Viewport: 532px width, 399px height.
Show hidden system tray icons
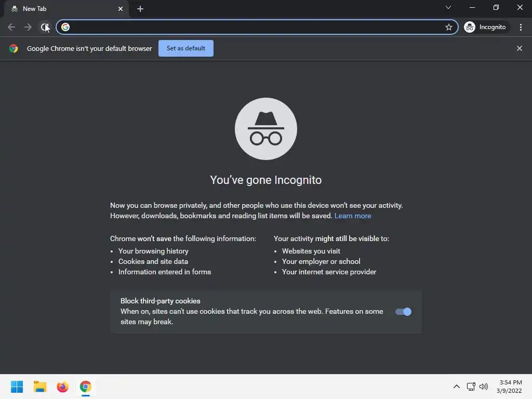point(457,387)
